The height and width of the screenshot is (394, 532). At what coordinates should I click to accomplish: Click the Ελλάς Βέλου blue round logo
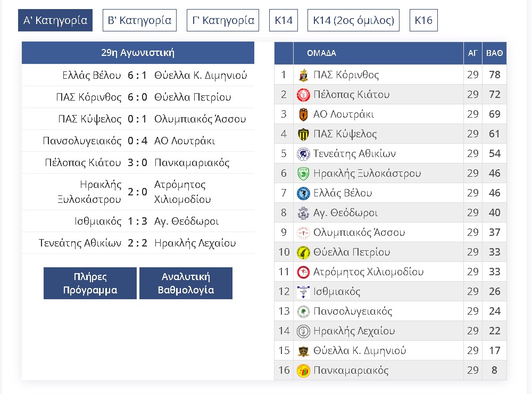[x=303, y=193]
